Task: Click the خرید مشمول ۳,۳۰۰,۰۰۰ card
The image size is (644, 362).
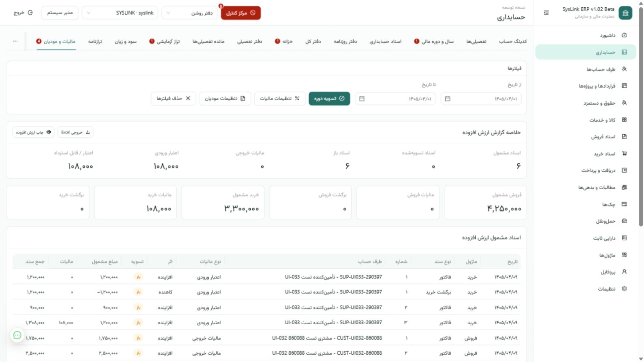Action: [x=223, y=203]
